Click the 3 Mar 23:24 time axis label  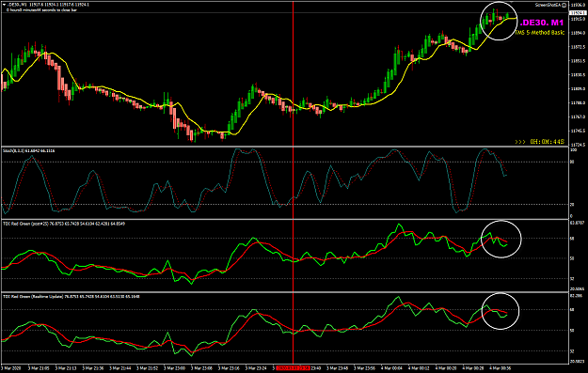[x=256, y=368]
